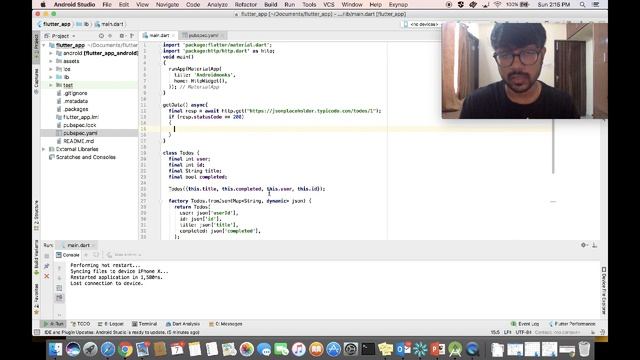
Task: Select .metadata file in tree
Action: [76, 101]
